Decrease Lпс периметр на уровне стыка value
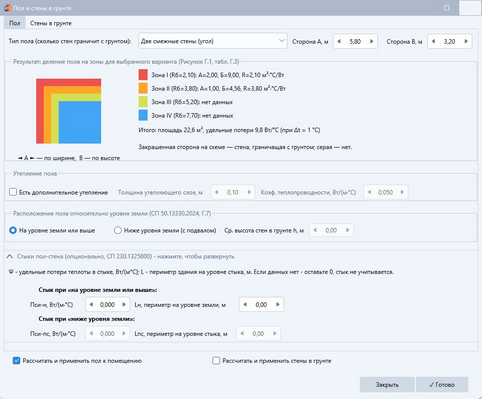 click(x=242, y=333)
